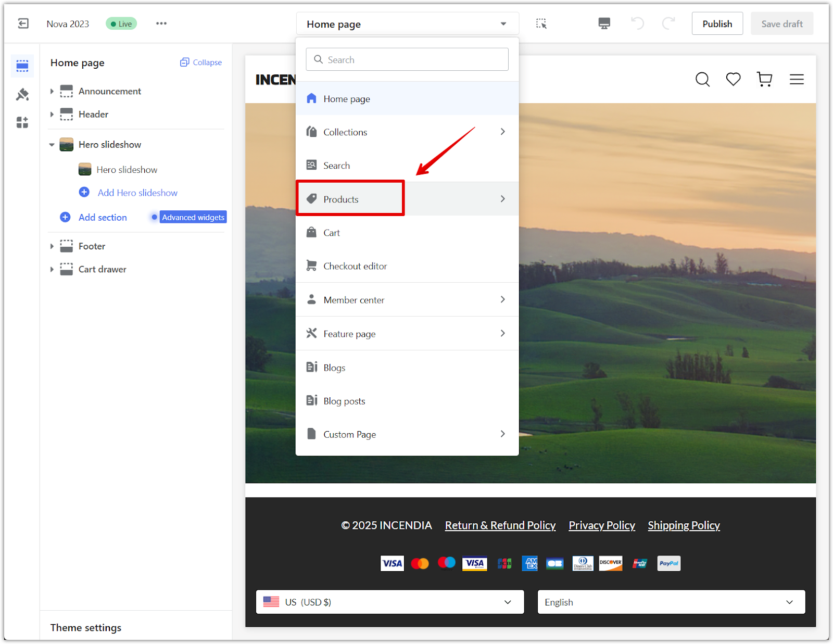
Task: Click the Add section link
Action: tap(103, 218)
